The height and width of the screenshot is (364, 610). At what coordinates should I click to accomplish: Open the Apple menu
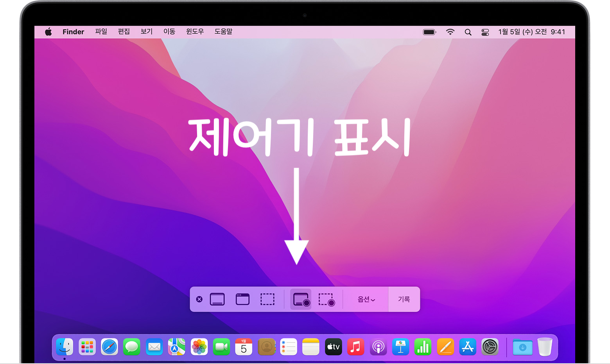tap(48, 32)
